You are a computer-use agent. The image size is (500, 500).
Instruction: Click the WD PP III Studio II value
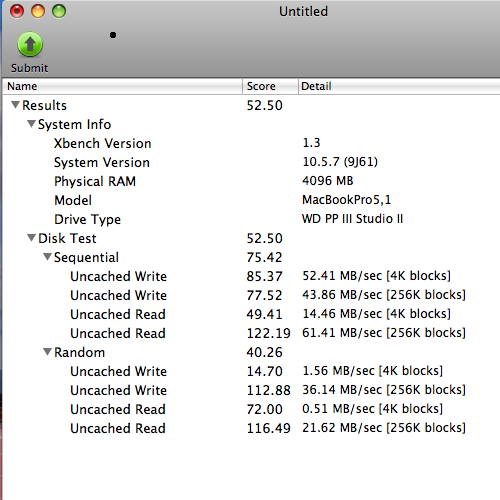352,219
